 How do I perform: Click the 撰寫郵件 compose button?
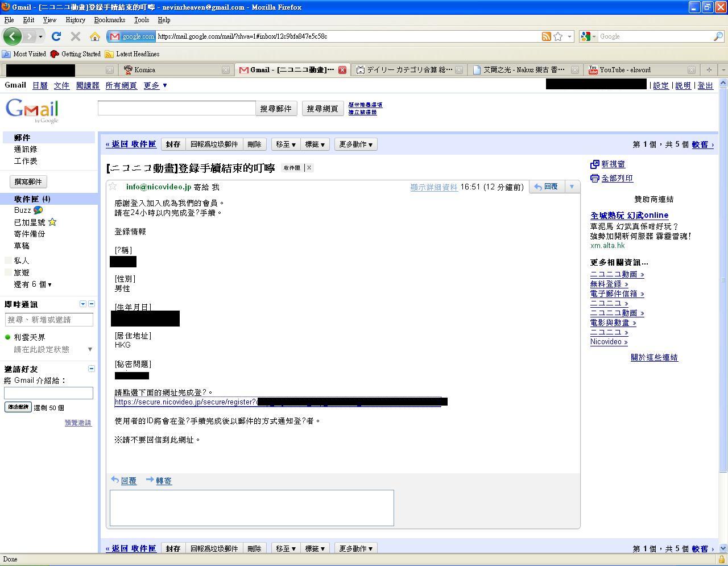coord(28,182)
